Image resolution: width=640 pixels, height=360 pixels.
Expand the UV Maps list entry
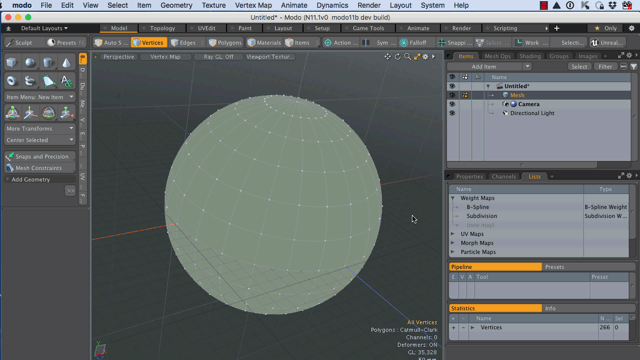tap(453, 234)
